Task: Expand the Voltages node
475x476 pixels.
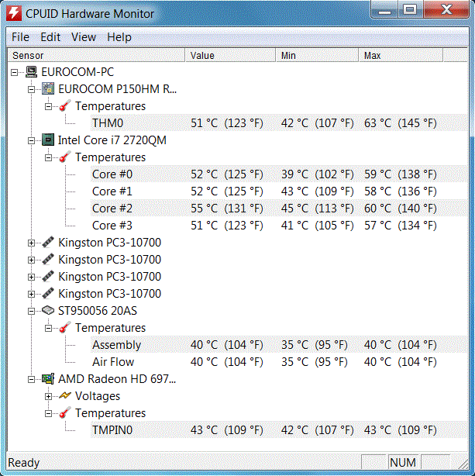Action: [x=48, y=396]
